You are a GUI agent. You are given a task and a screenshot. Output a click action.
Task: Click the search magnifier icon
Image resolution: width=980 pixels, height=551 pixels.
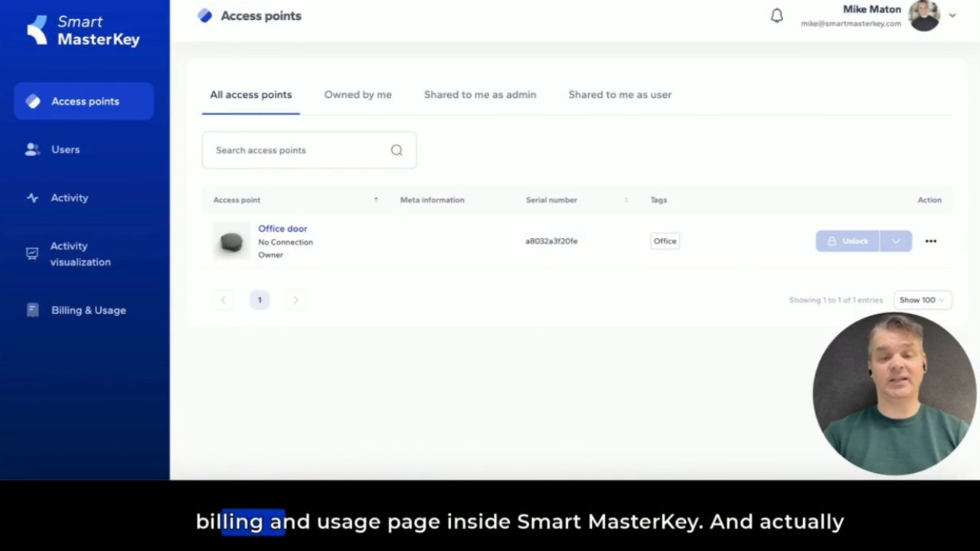coord(397,150)
